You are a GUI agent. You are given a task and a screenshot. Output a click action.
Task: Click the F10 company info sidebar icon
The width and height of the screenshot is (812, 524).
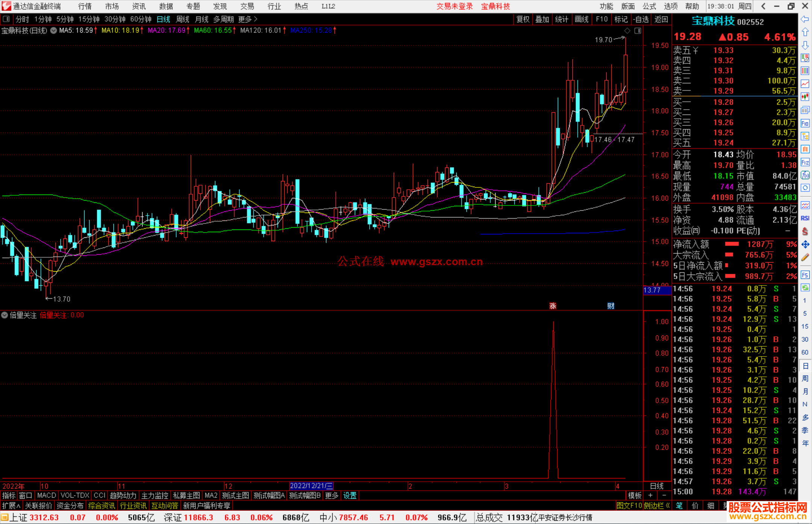pos(805,123)
